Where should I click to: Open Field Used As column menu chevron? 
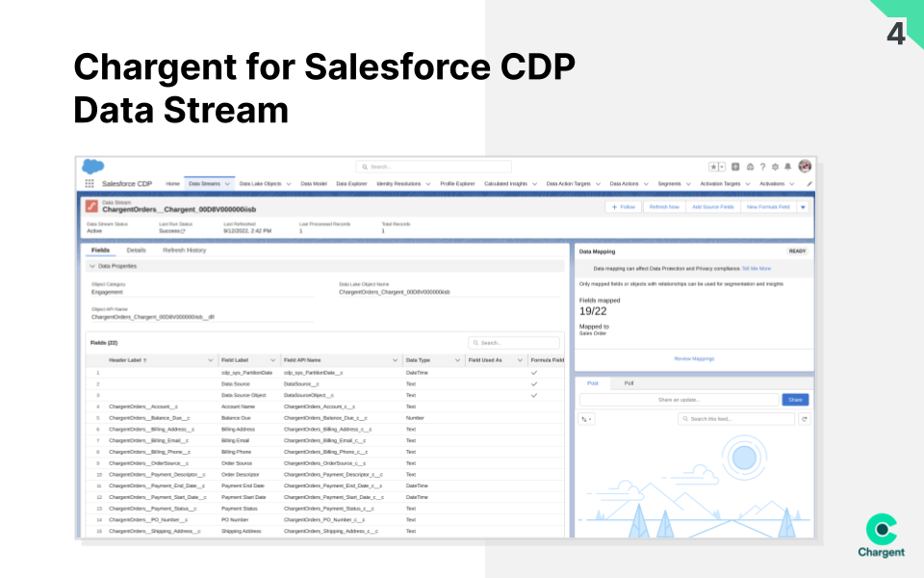coord(520,360)
